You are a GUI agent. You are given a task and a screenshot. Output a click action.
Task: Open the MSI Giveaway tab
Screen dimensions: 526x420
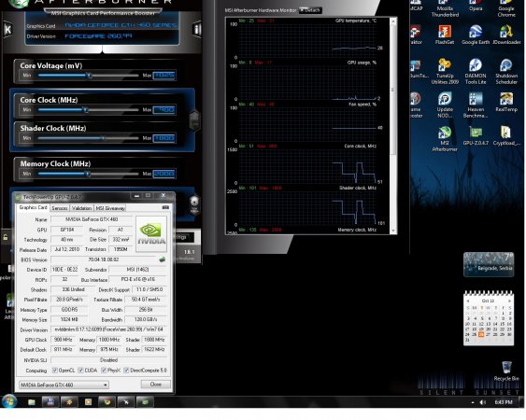pos(110,208)
